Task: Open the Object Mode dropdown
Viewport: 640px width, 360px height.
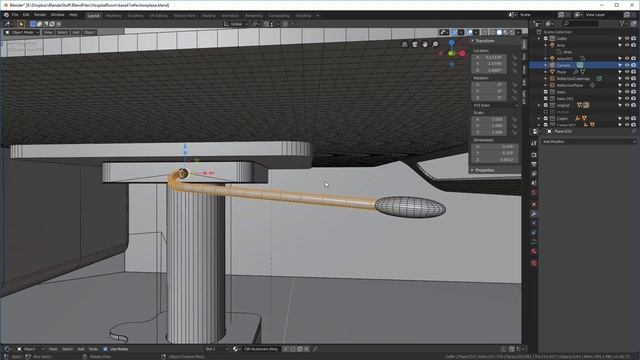Action: point(22,32)
